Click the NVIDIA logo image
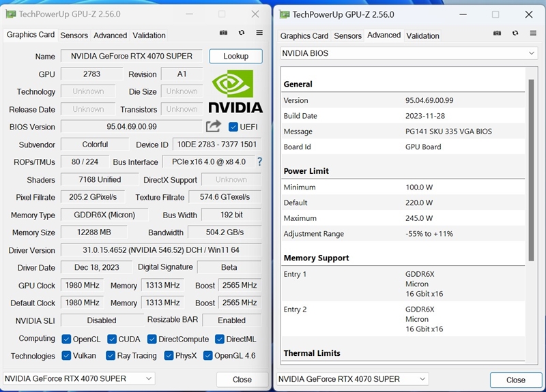 235,91
